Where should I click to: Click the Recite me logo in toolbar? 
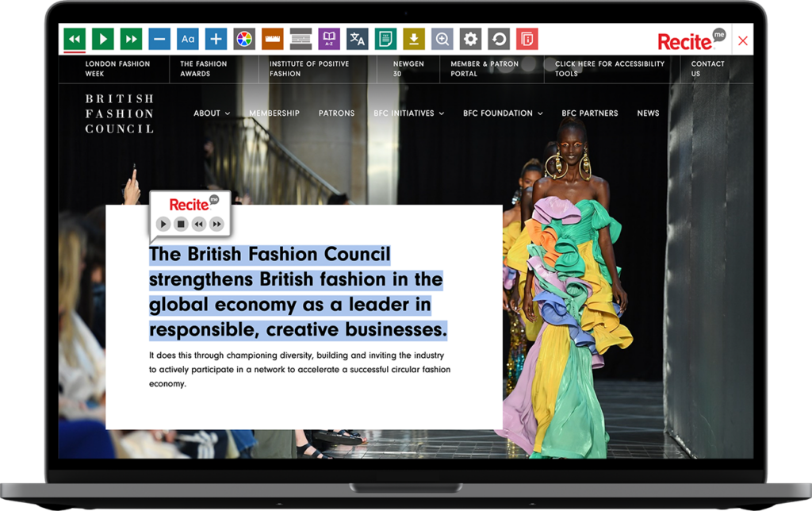pyautogui.click(x=691, y=40)
